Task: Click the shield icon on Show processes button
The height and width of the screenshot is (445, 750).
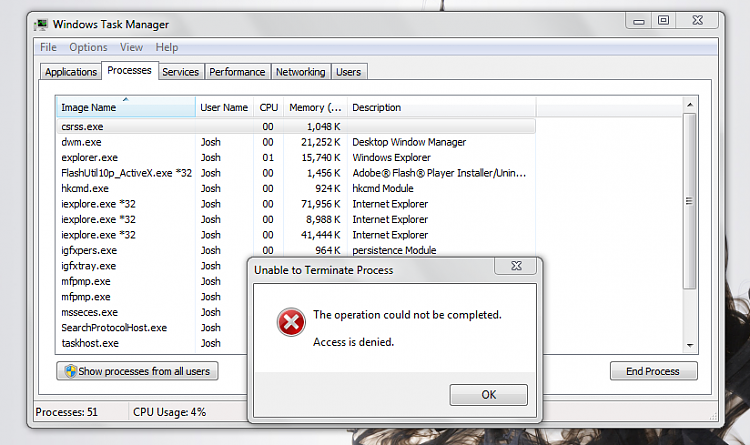Action: point(70,371)
